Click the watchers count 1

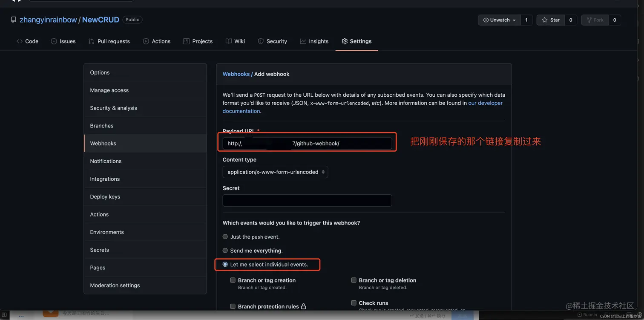526,20
